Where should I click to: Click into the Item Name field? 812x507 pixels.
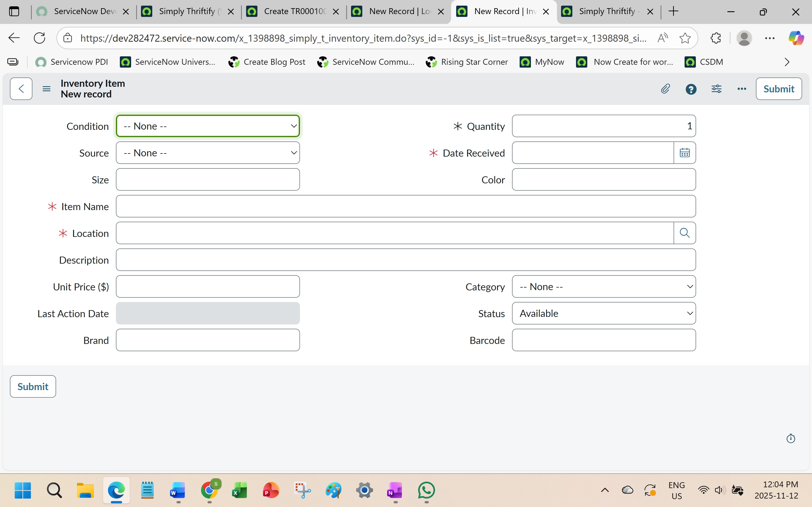coord(406,206)
